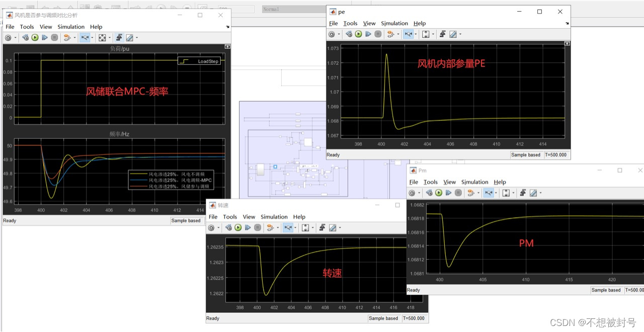The image size is (644, 332).
Task: Maximize top axes in frequency comparison scope
Action: click(227, 46)
